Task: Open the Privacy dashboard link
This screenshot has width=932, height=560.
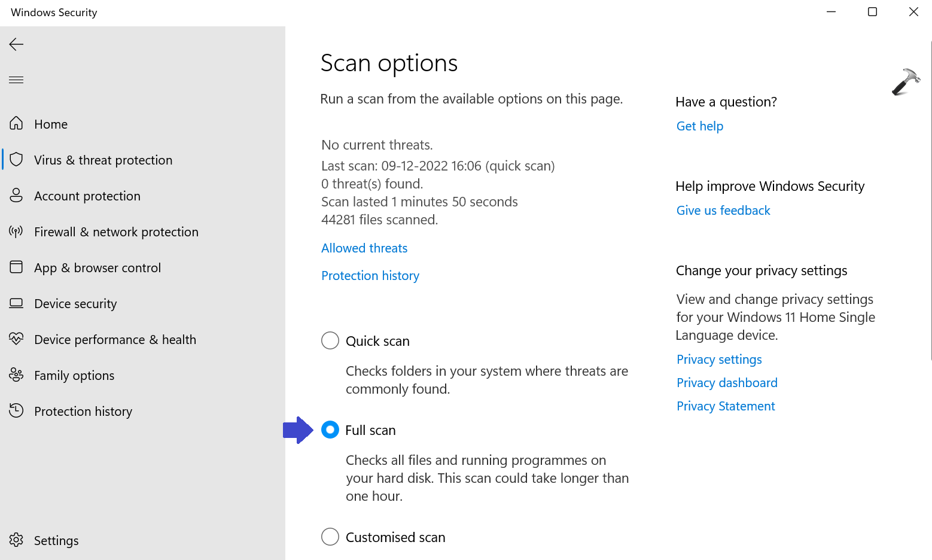Action: (x=727, y=383)
